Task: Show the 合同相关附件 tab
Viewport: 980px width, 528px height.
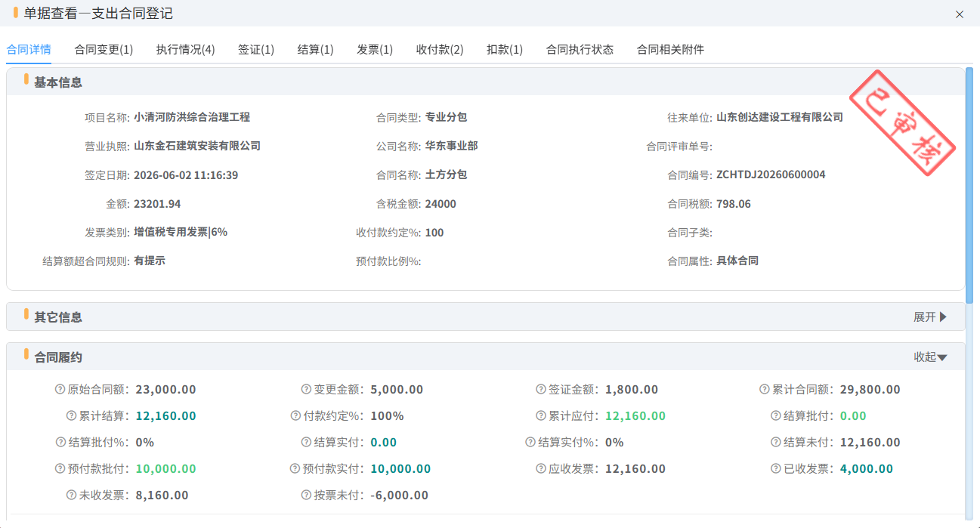Action: [670, 50]
